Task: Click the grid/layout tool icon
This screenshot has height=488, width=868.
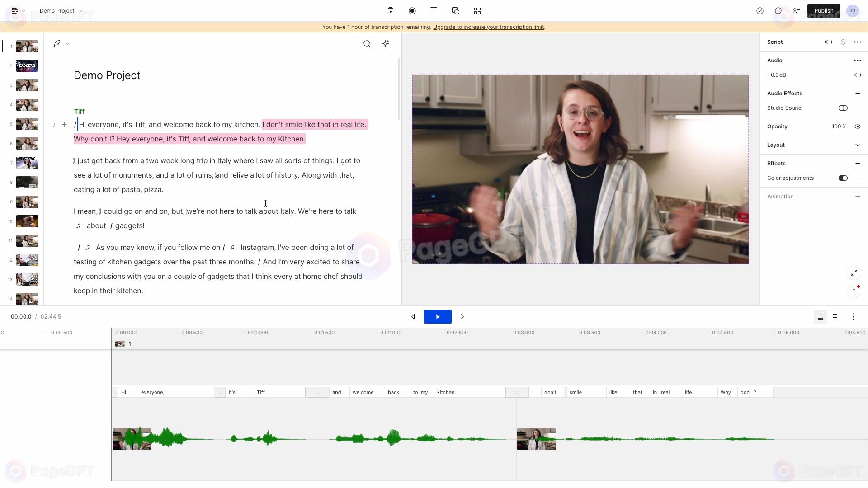Action: pos(477,11)
